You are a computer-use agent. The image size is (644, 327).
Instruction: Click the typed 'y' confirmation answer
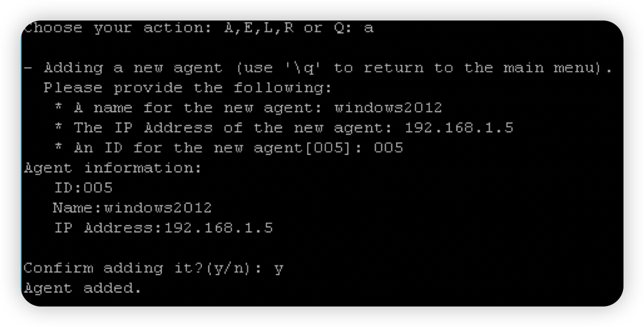point(279,269)
